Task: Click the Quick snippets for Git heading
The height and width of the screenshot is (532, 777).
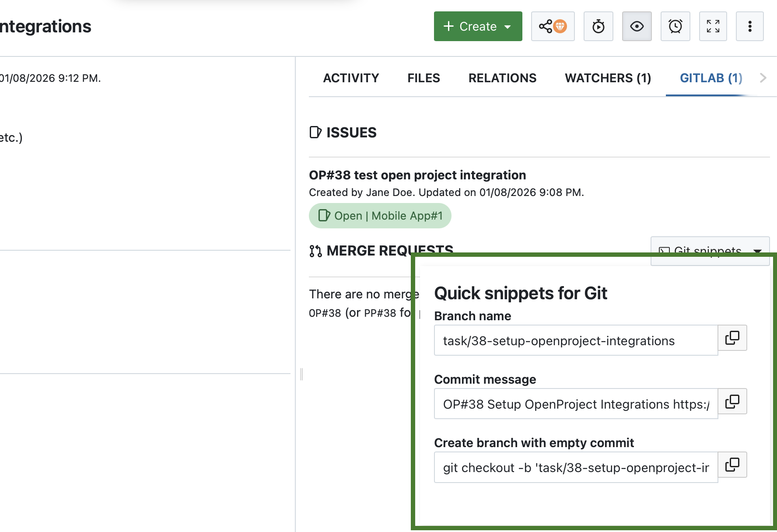Action: [521, 293]
